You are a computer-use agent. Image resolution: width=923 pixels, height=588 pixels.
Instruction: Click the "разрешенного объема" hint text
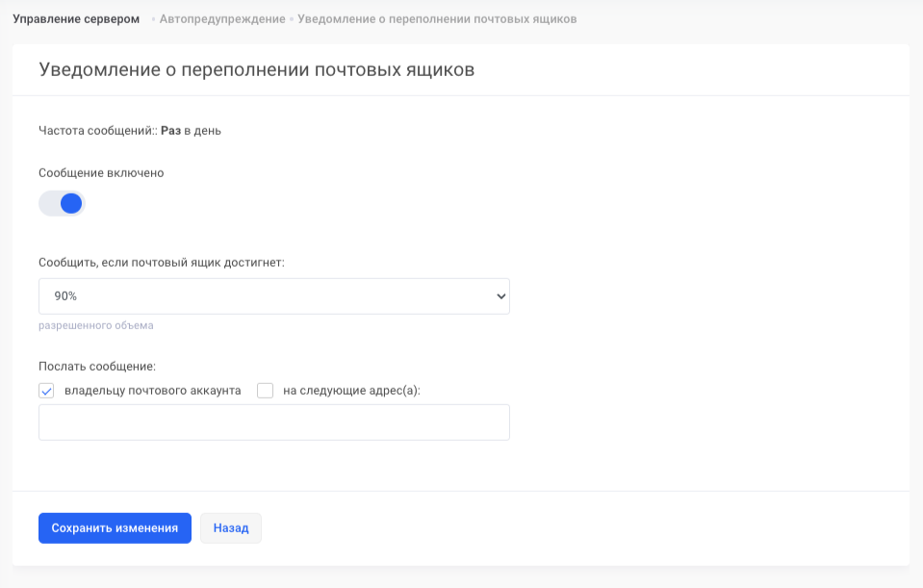tap(96, 325)
